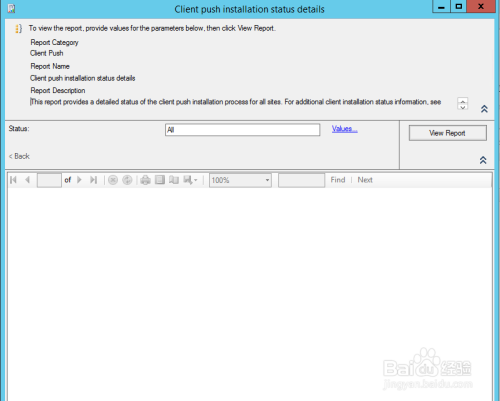Collapse the report description section
Viewport: 500px width, 401px height.
tap(484, 109)
